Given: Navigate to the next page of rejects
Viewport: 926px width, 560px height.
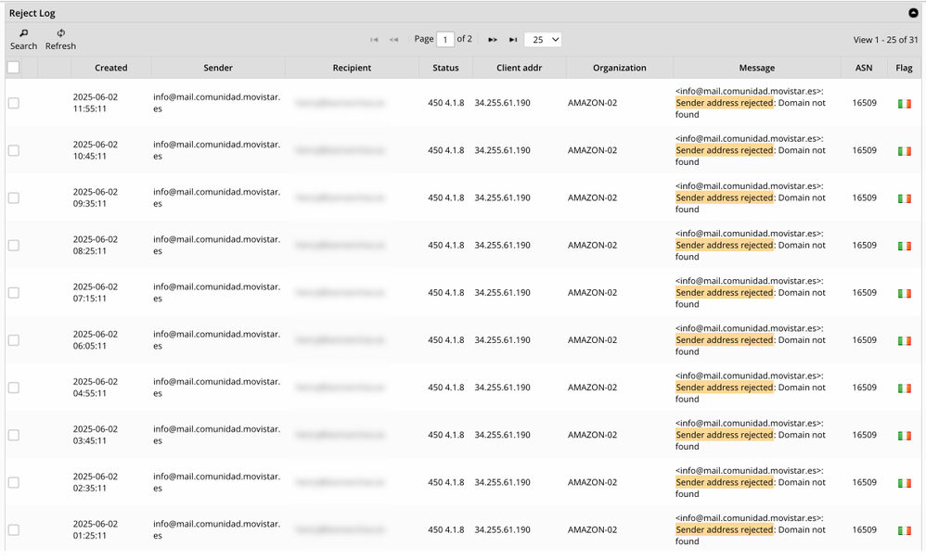Looking at the screenshot, I should coord(493,39).
